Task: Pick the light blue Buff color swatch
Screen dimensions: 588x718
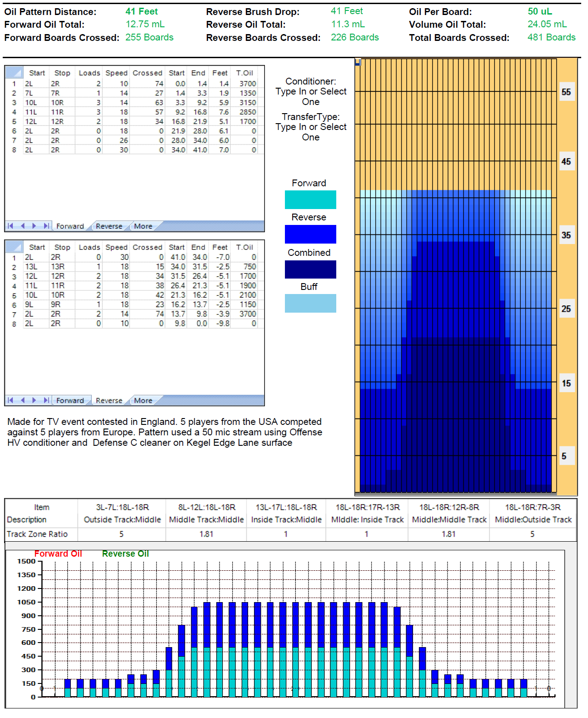Action: [310, 304]
